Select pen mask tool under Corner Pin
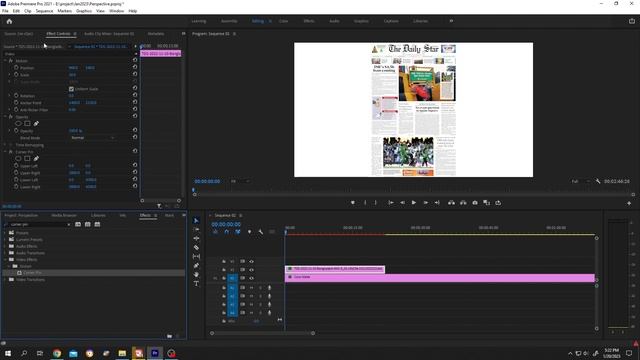Viewport: 640px width, 360px height. [x=36, y=158]
